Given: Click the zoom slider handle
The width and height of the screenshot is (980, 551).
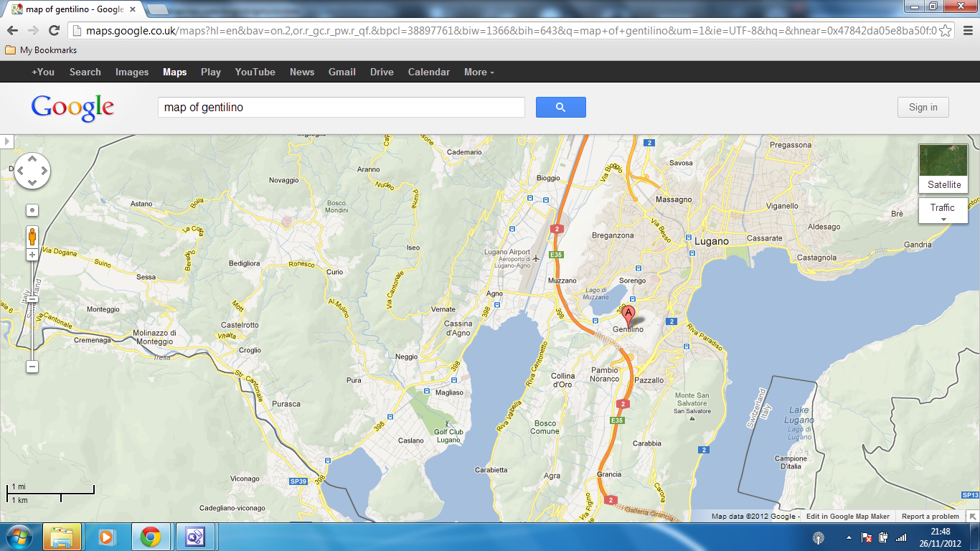Looking at the screenshot, I should point(32,300).
